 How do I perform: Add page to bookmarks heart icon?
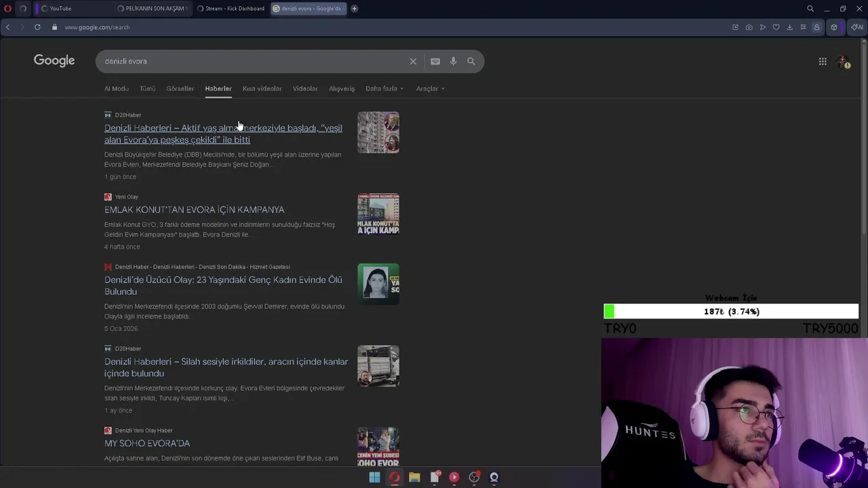click(x=776, y=27)
